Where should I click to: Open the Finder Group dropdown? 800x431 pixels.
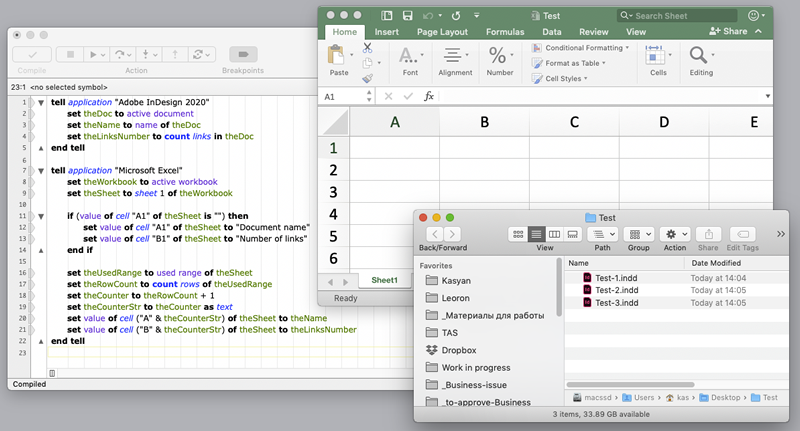[x=639, y=234]
